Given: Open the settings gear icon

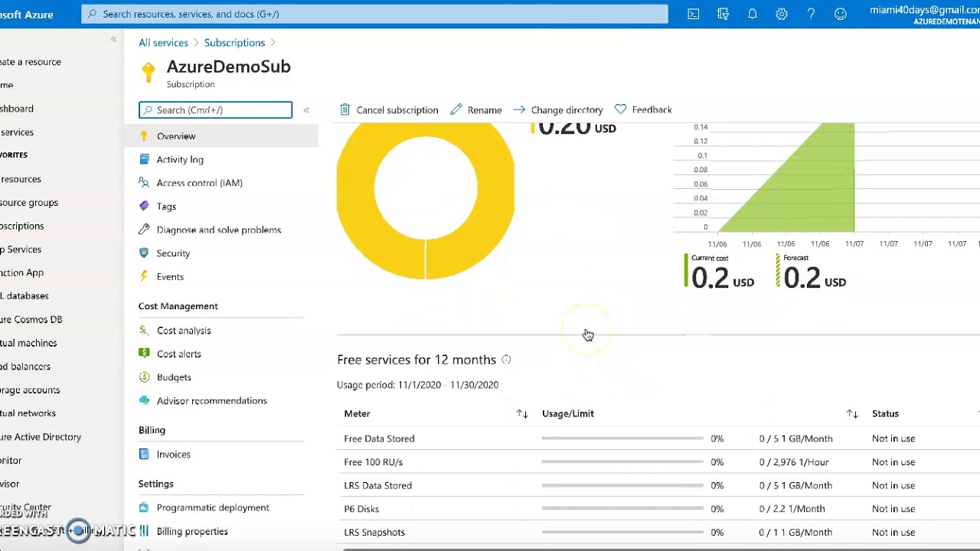Looking at the screenshot, I should 782,14.
